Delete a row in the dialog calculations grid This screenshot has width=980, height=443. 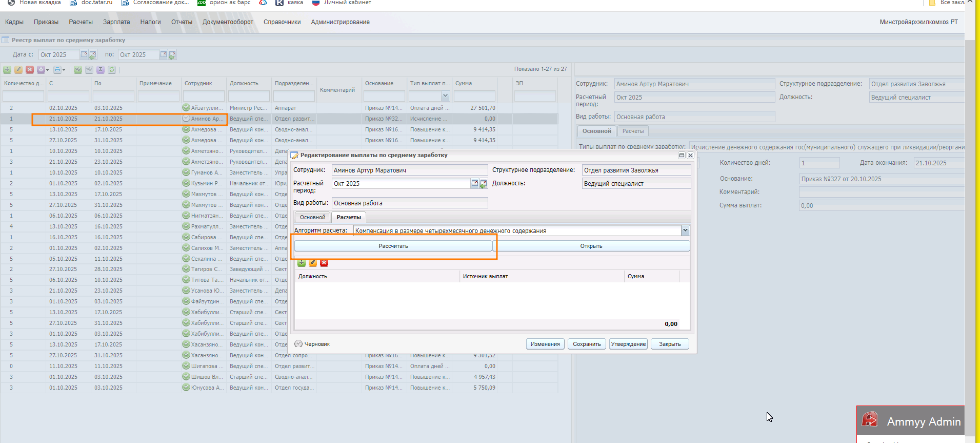pos(324,263)
